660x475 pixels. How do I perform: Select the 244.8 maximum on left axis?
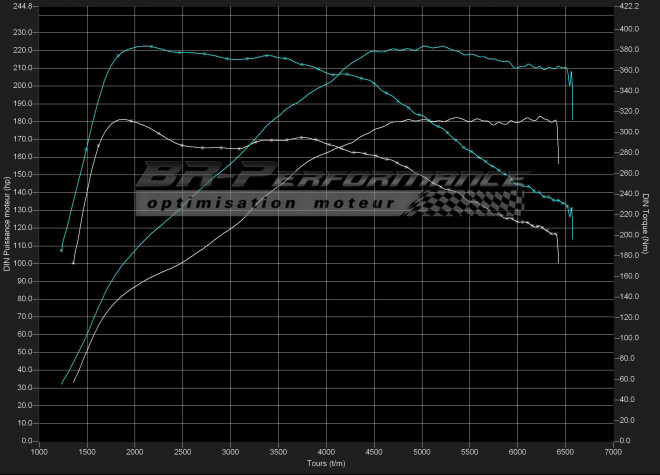tap(21, 6)
